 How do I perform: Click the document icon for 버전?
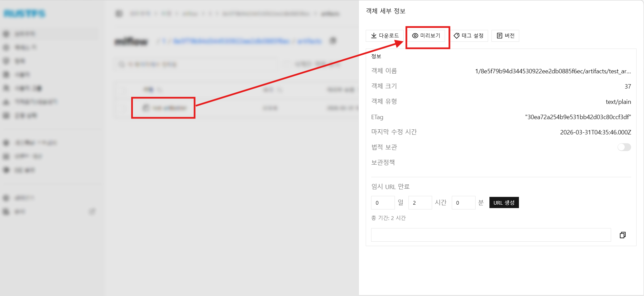coord(499,36)
